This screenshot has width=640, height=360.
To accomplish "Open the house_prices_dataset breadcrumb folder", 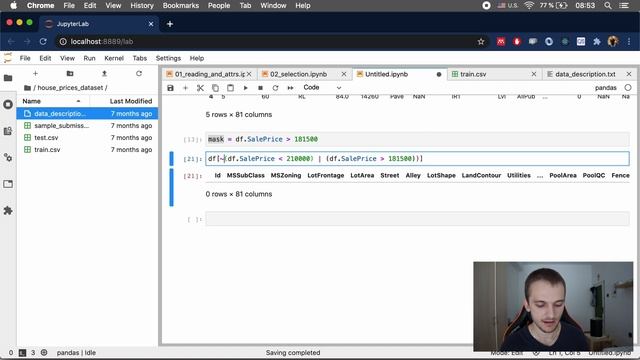I will [70, 88].
